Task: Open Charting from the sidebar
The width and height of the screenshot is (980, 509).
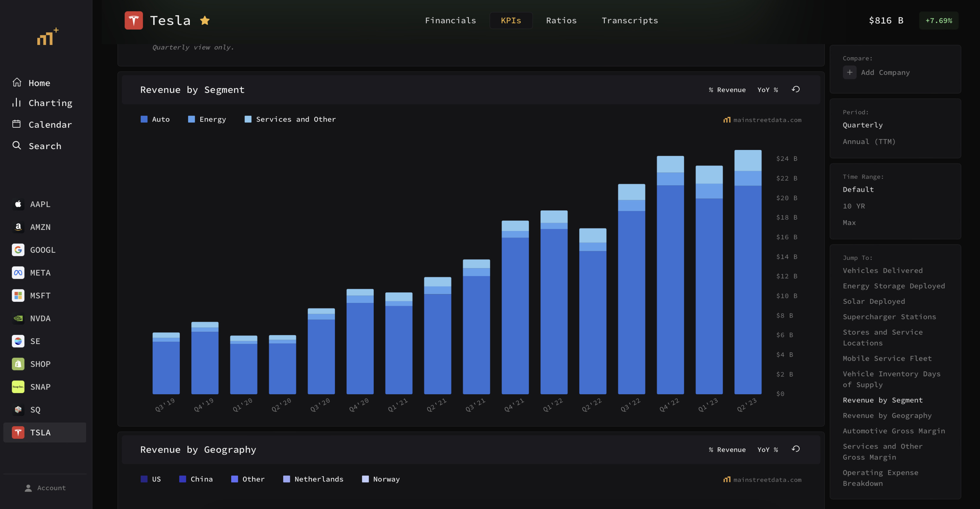Action: (50, 103)
